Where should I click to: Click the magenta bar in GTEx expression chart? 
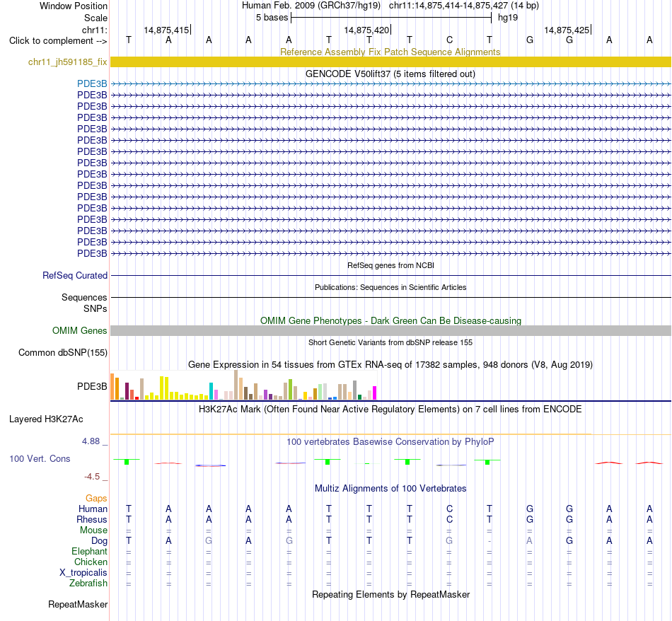374,393
